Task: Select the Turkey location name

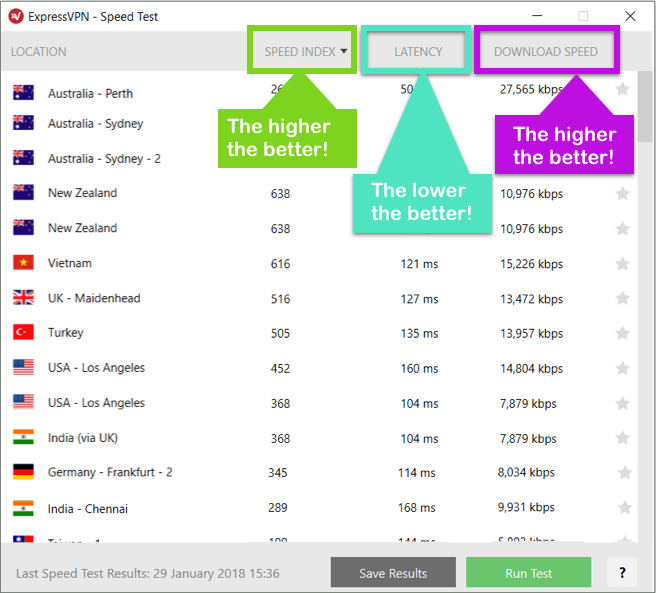Action: (x=66, y=333)
